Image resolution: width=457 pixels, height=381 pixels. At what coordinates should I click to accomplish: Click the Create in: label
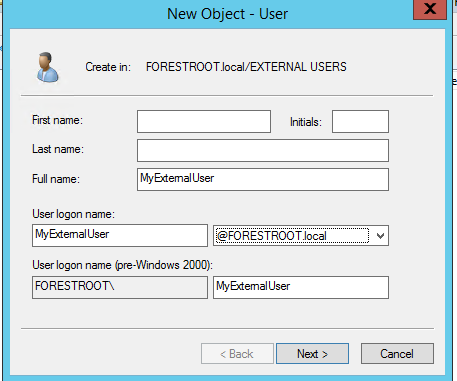click(108, 67)
